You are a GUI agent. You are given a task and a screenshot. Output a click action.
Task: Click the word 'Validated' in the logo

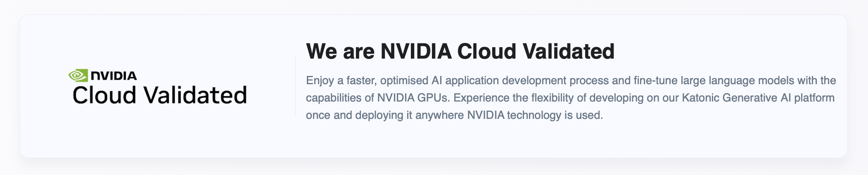(195, 95)
